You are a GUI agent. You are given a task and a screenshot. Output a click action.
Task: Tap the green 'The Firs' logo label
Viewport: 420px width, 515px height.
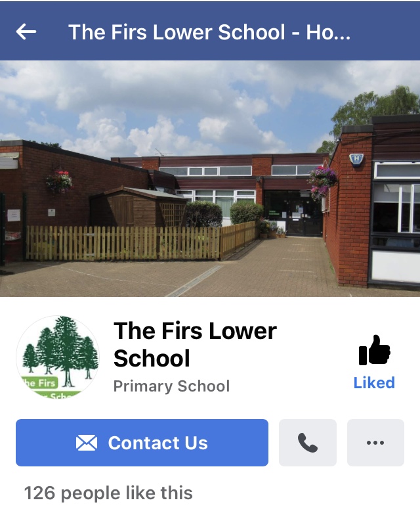40,382
